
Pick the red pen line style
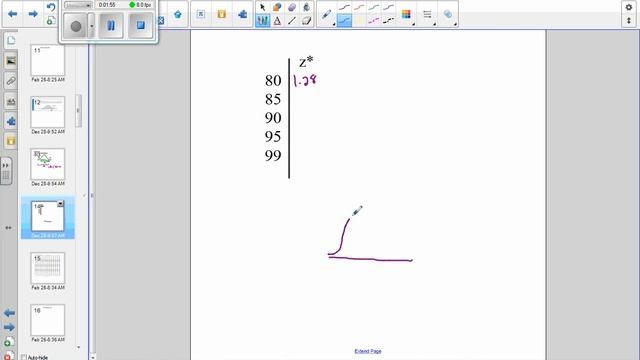pos(359,7)
